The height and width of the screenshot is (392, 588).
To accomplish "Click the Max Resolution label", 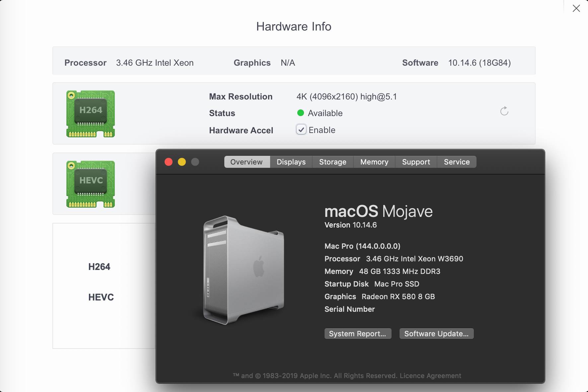I will point(241,97).
